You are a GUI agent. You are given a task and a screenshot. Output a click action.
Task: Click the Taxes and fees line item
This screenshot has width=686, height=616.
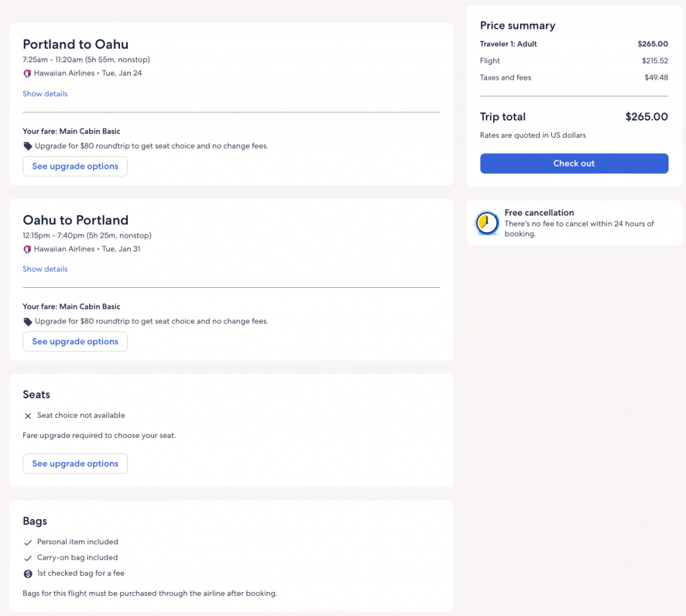pos(506,78)
